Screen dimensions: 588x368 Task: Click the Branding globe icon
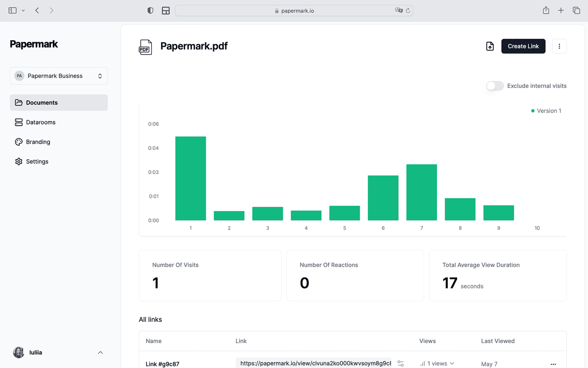click(x=19, y=142)
